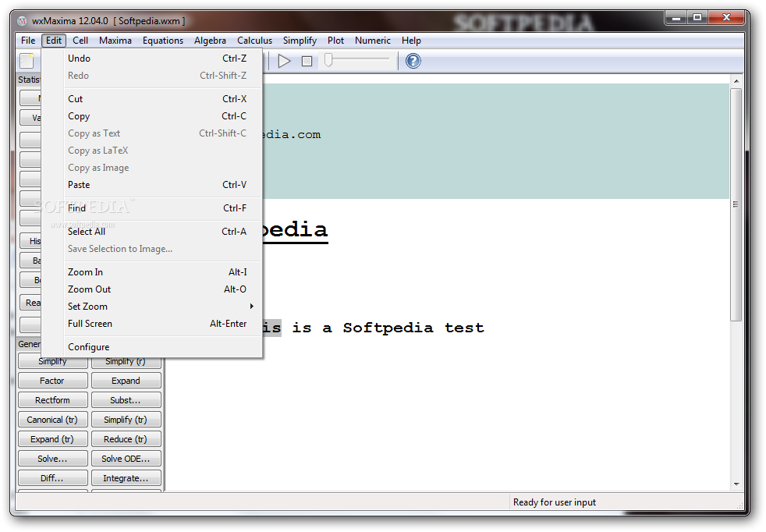Choose Cut from the Edit menu
This screenshot has height=532, width=766.
click(x=152, y=99)
